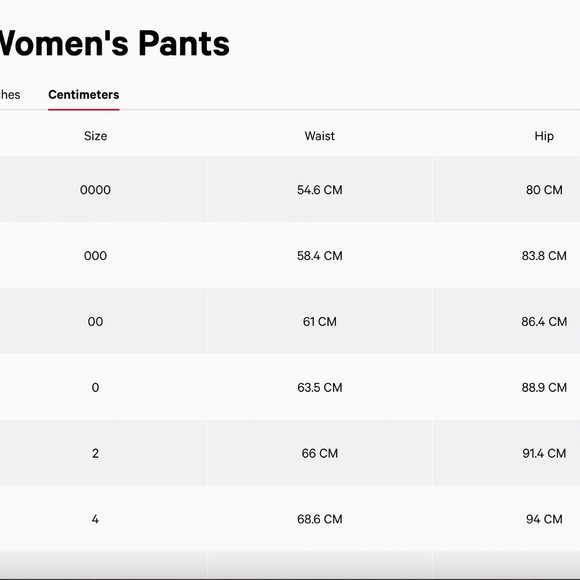Click the 58.4 CM waist value
This screenshot has height=580, width=580.
click(x=320, y=256)
